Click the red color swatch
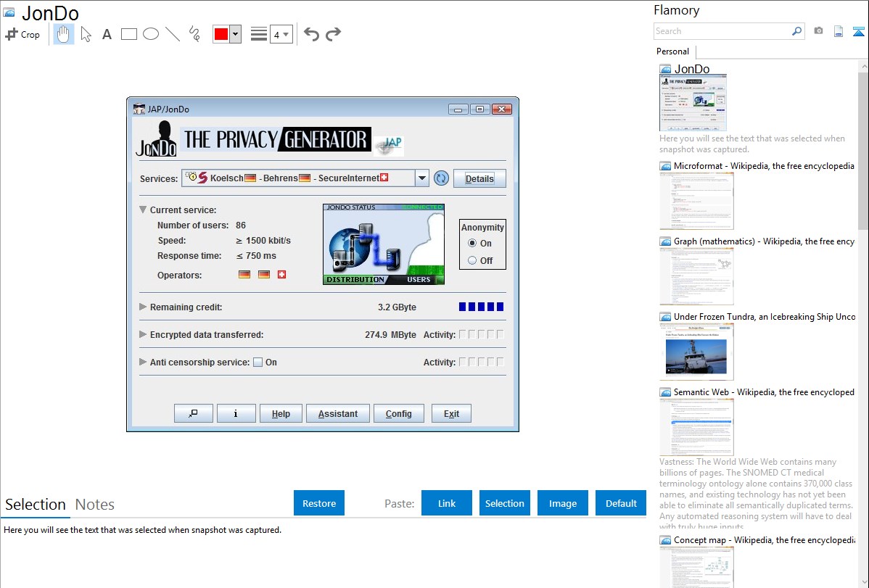The width and height of the screenshot is (869, 588). (x=221, y=34)
